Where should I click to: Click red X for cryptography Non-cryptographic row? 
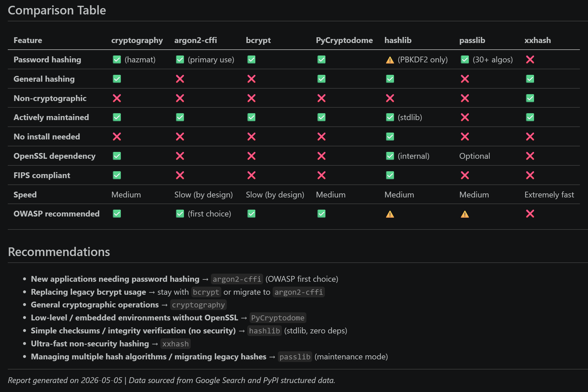tap(117, 98)
